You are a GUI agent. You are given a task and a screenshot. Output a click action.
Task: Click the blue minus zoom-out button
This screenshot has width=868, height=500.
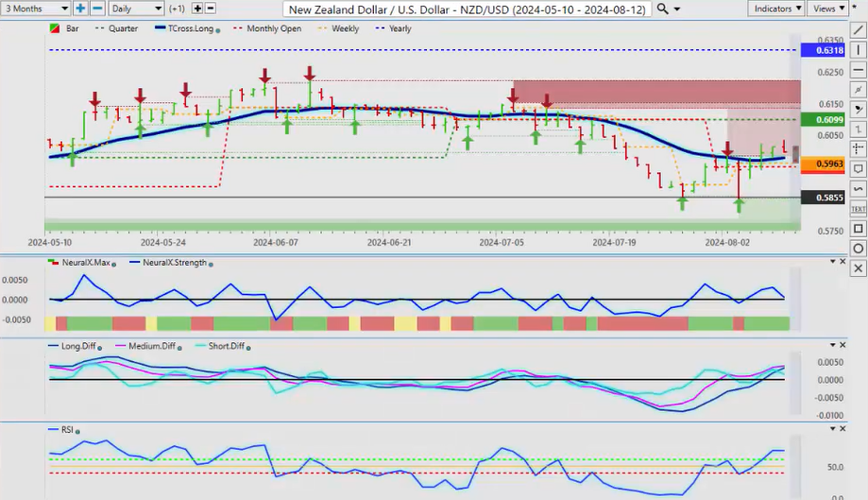click(x=95, y=9)
